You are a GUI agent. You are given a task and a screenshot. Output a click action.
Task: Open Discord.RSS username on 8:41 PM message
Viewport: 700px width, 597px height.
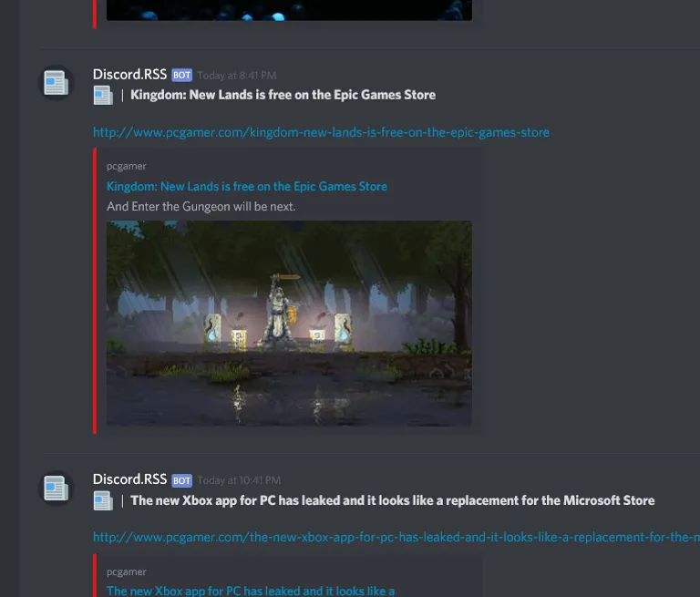pos(130,75)
